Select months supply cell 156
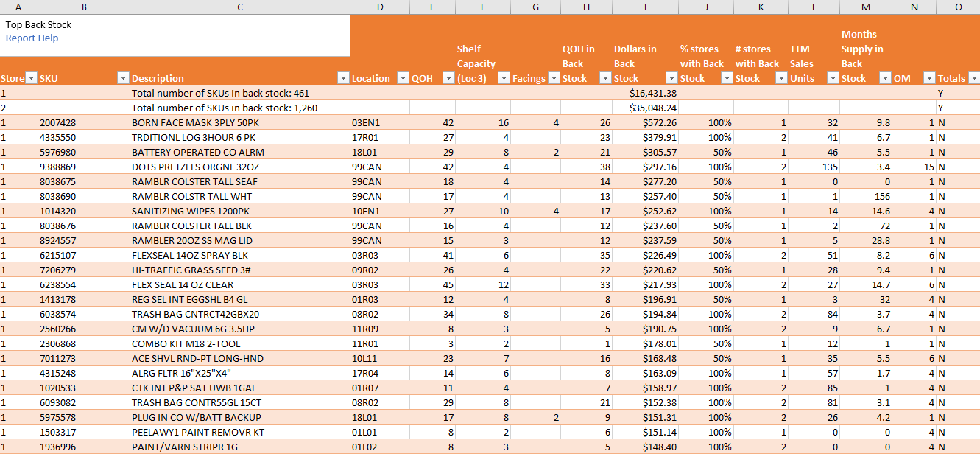The height and width of the screenshot is (454, 980). [866, 196]
